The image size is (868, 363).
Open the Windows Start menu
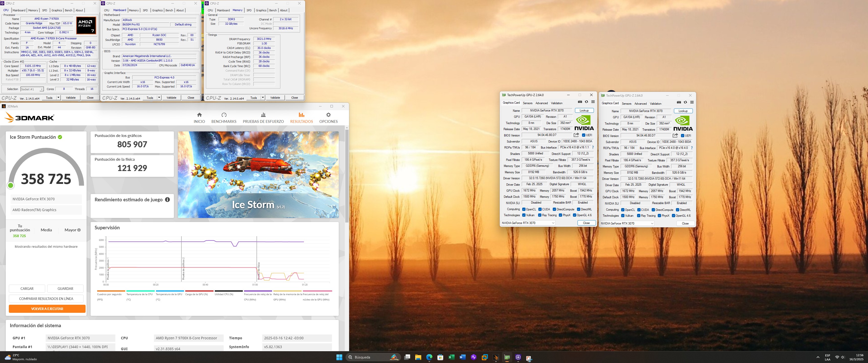(339, 357)
